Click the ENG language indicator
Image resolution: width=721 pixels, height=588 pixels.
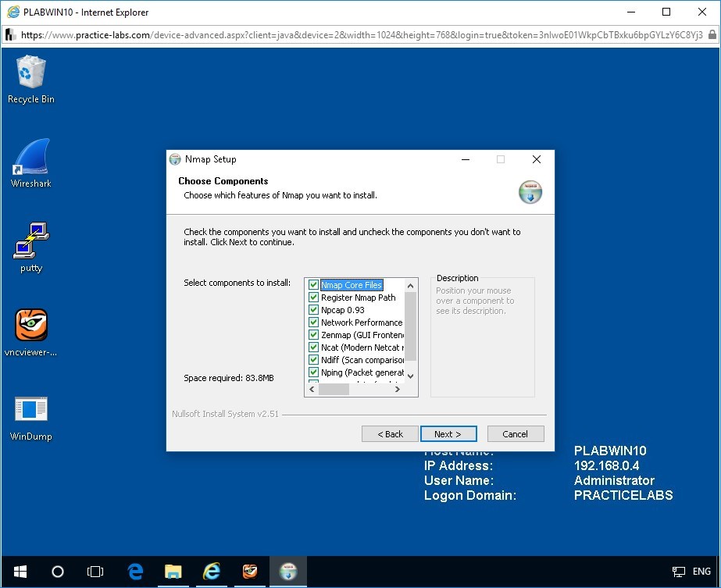tap(701, 572)
